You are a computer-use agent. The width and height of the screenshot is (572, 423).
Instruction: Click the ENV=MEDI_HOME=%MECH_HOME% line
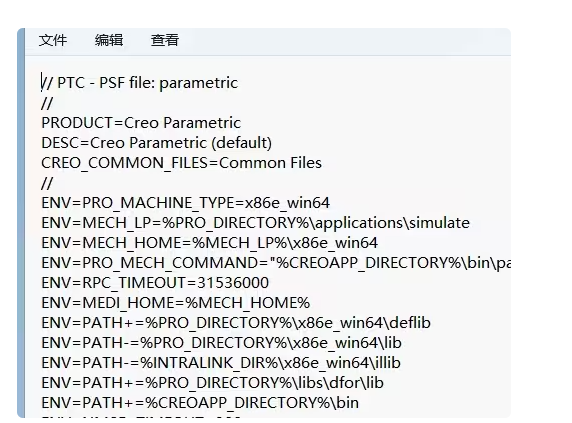pyautogui.click(x=175, y=303)
